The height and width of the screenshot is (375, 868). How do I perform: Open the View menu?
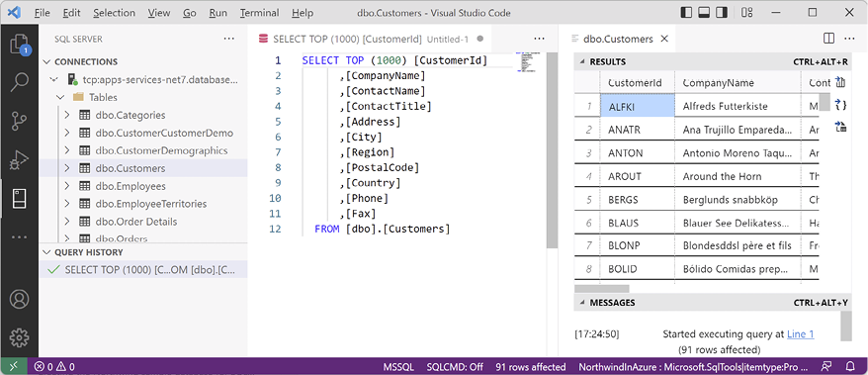point(159,13)
